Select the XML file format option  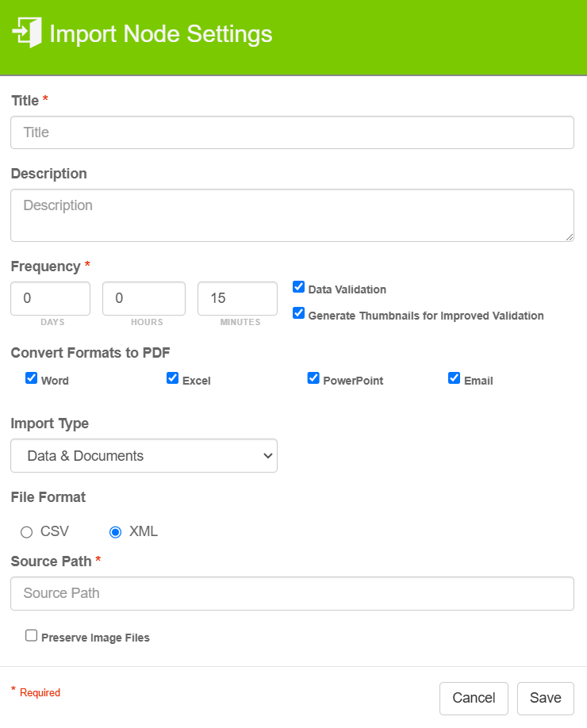115,531
